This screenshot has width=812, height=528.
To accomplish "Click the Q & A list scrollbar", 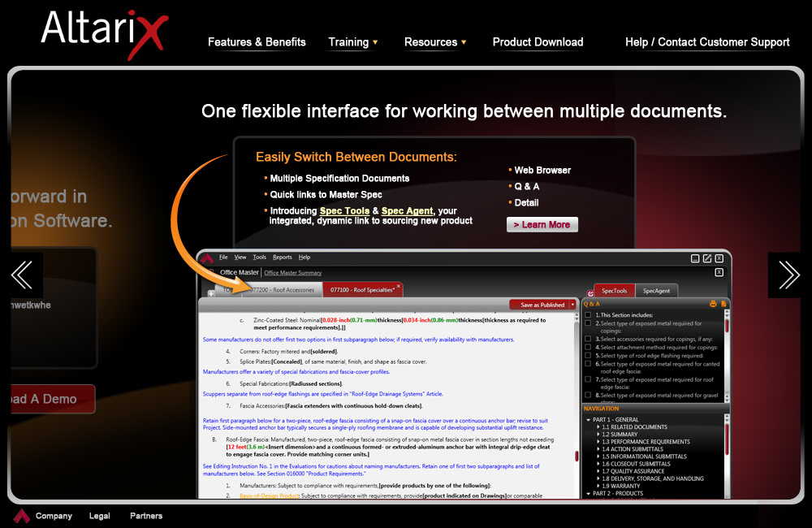I will click(x=727, y=356).
